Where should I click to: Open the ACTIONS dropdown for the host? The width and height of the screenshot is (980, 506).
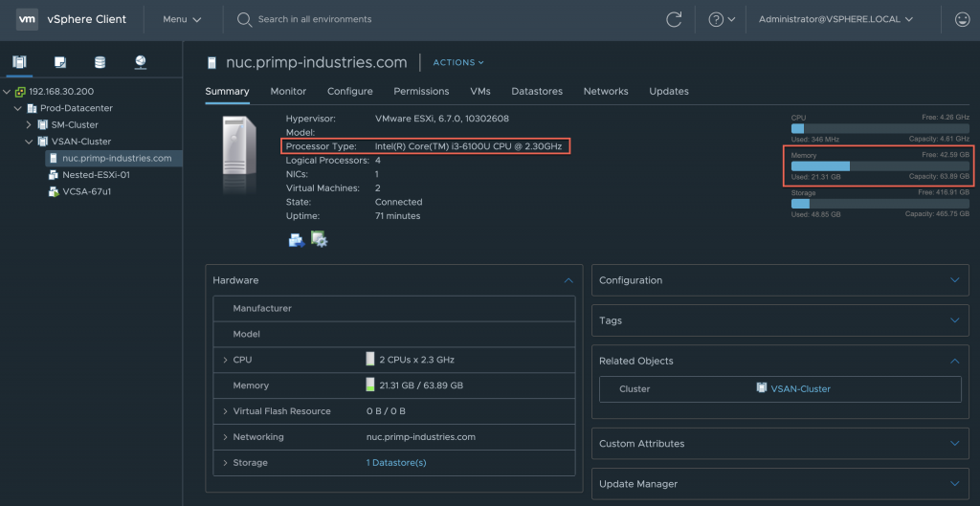pyautogui.click(x=458, y=63)
